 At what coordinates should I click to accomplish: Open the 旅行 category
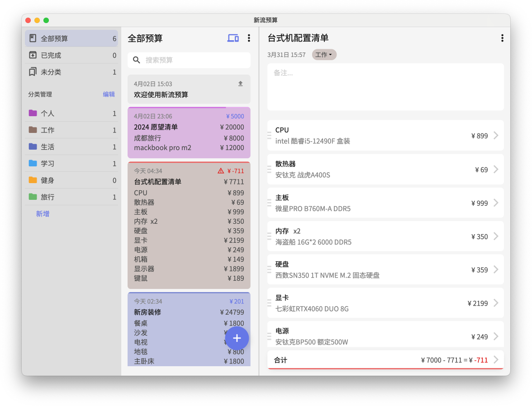tap(71, 197)
